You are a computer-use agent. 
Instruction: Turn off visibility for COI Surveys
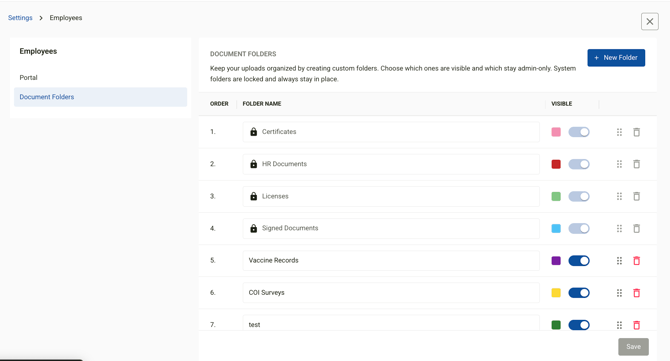pyautogui.click(x=579, y=293)
